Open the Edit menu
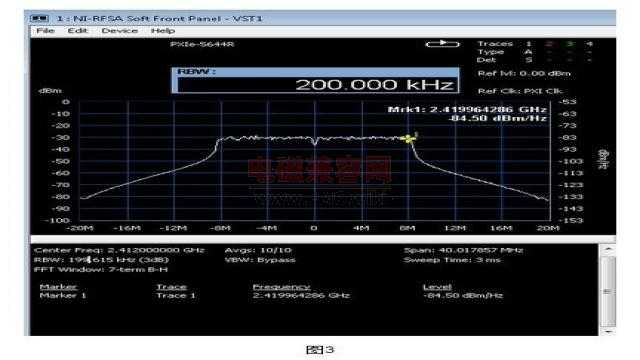Image resolution: width=640 pixels, height=360 pixels. (78, 31)
